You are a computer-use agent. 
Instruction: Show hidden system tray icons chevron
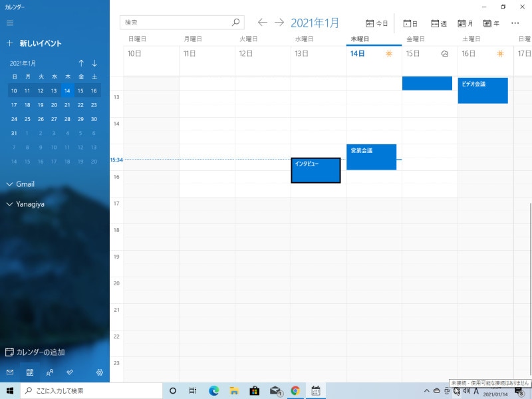click(x=427, y=391)
